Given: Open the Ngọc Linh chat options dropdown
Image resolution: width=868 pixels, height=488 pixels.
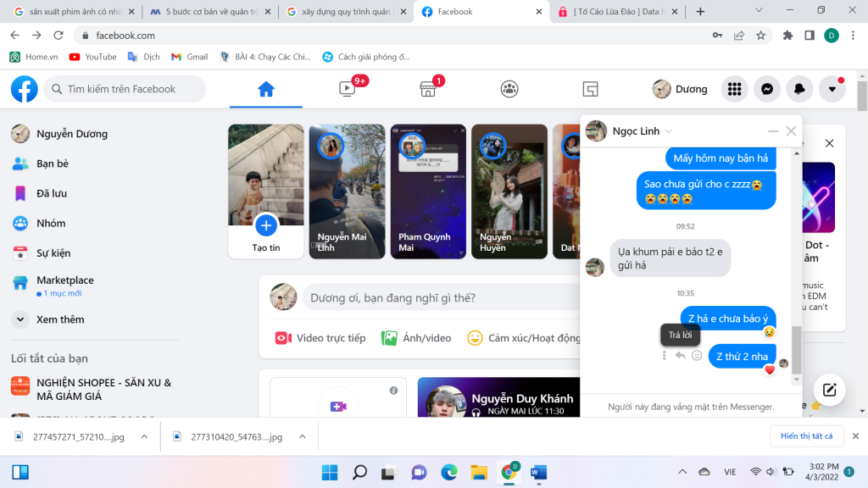Looking at the screenshot, I should point(668,131).
